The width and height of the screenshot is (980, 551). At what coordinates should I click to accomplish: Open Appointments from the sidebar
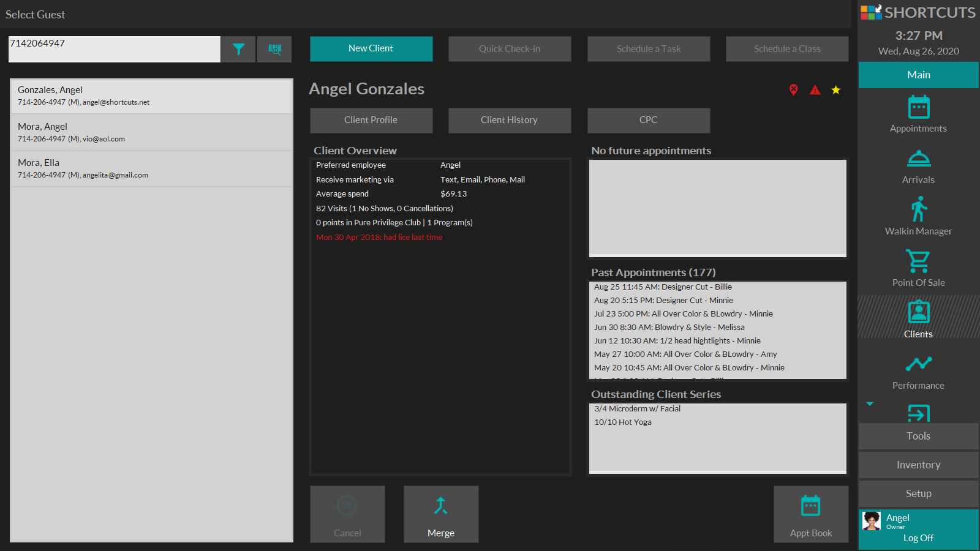(918, 114)
